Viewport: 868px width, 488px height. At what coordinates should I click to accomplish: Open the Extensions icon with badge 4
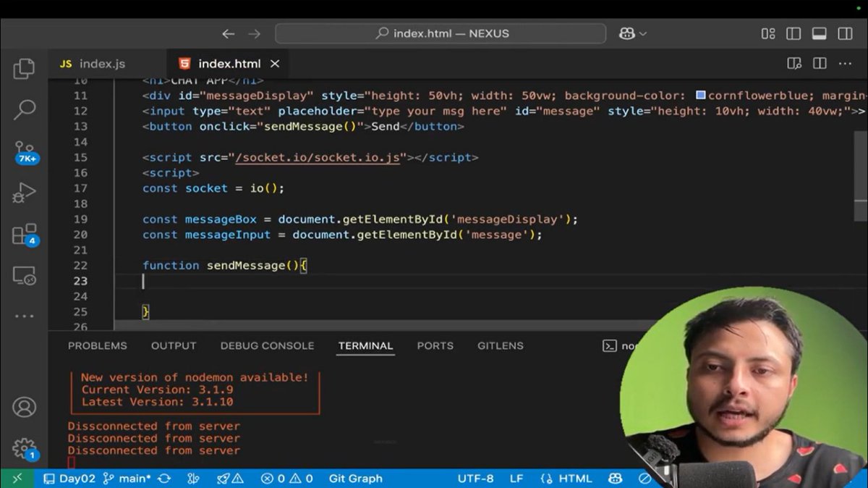click(24, 232)
